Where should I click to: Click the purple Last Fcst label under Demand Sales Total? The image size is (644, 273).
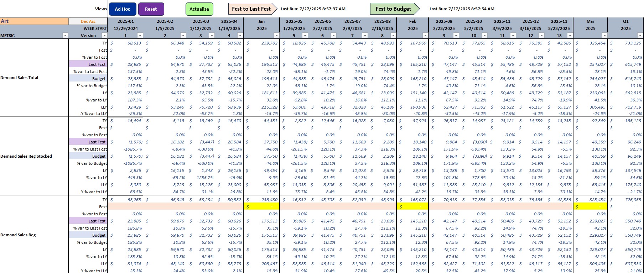pyautogui.click(x=88, y=64)
